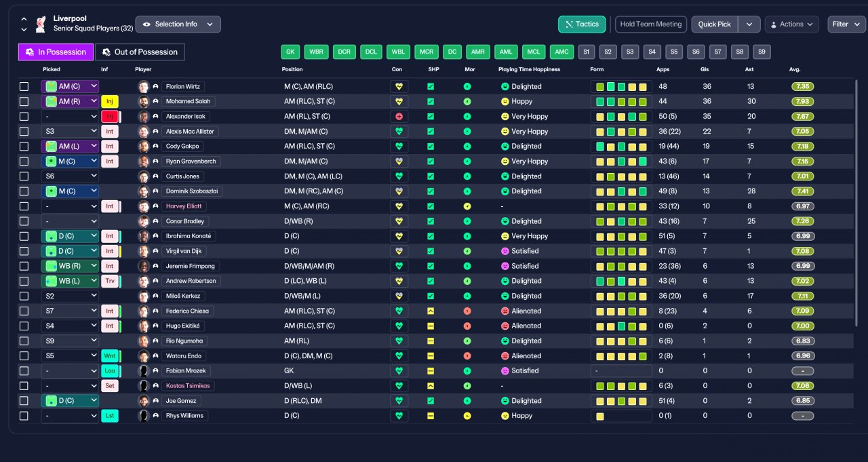Image resolution: width=868 pixels, height=462 pixels.
Task: Open Conor Bradley's empty picked dropdown
Action: point(71,221)
